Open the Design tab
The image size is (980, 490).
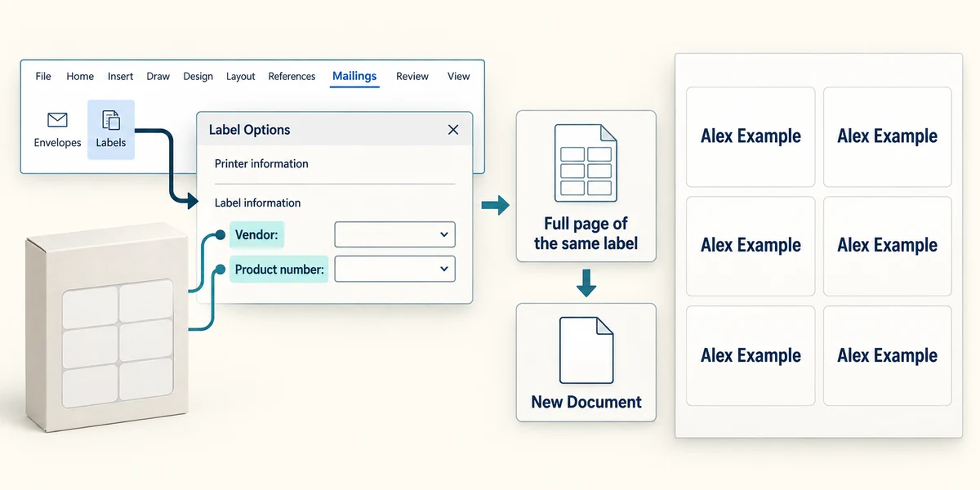click(198, 76)
